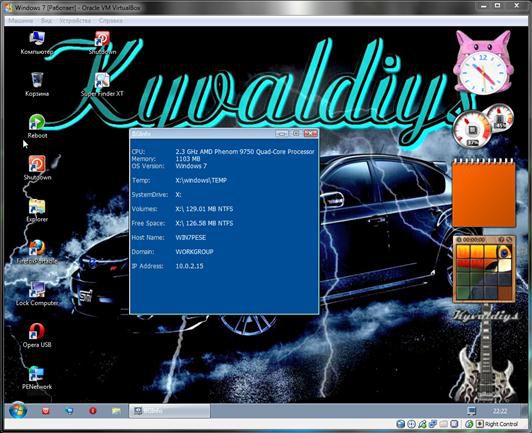The width and height of the screenshot is (532, 433).
Task: Open the Корзина recycle bin icon
Action: (37, 84)
